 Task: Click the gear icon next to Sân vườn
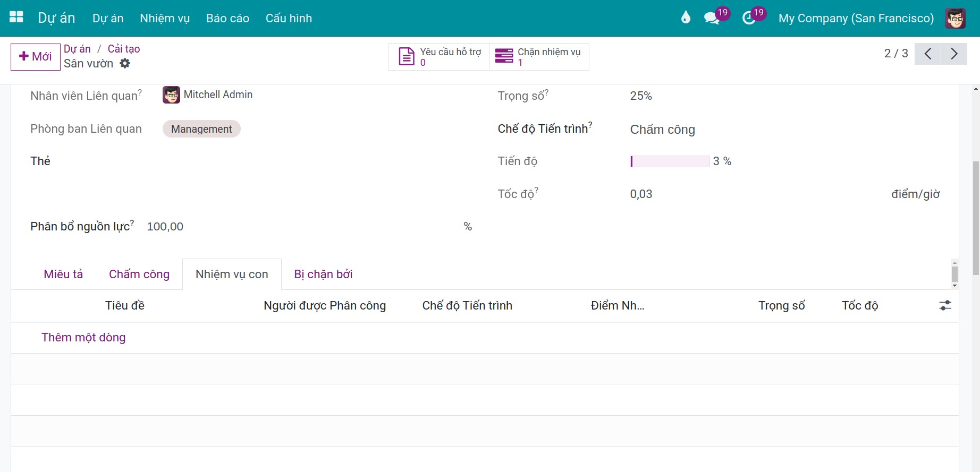point(125,63)
